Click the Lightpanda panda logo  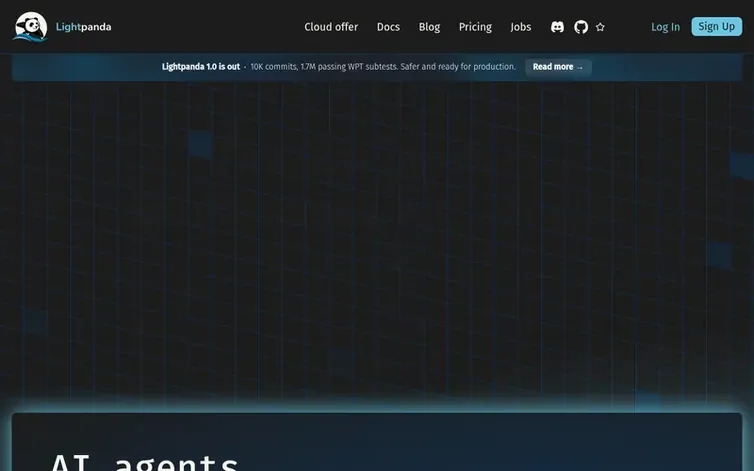pyautogui.click(x=31, y=27)
